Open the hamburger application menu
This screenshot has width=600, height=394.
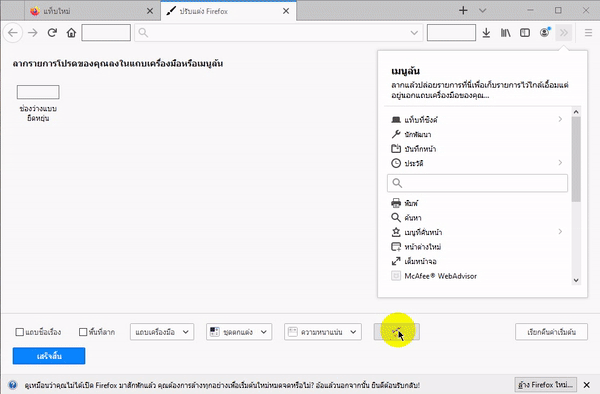click(x=589, y=33)
